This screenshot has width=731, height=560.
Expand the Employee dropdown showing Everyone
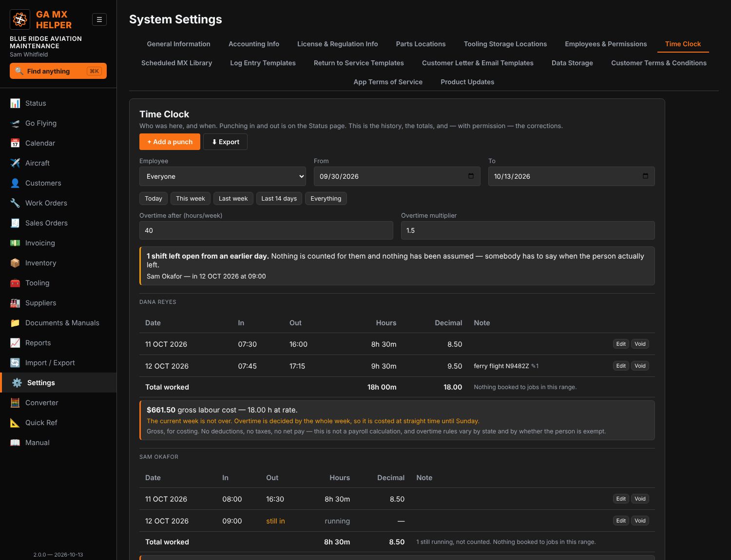223,176
